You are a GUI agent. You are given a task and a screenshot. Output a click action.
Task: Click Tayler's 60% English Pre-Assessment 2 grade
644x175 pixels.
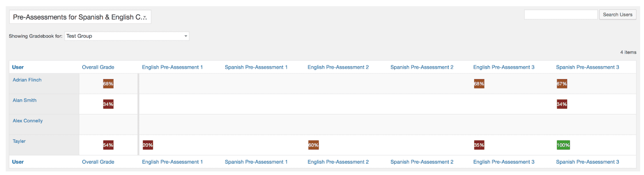coord(314,145)
